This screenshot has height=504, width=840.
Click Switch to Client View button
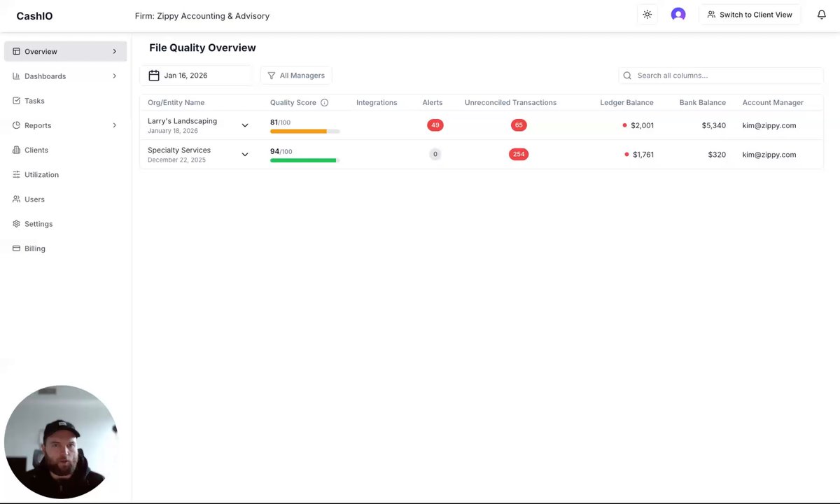(749, 15)
